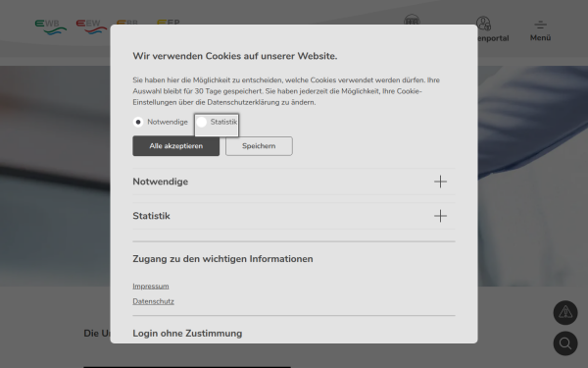Open the search magnifier floating button
This screenshot has height=368, width=588.
(x=565, y=343)
